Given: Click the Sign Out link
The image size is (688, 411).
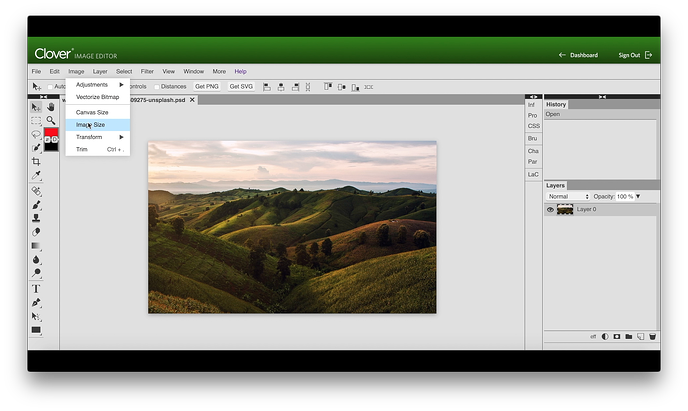Looking at the screenshot, I should pyautogui.click(x=635, y=55).
